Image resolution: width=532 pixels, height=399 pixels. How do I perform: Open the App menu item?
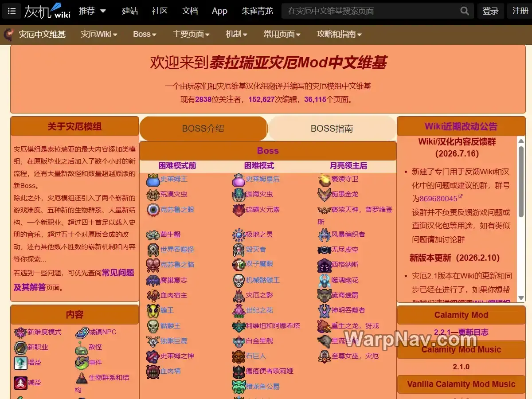(219, 11)
